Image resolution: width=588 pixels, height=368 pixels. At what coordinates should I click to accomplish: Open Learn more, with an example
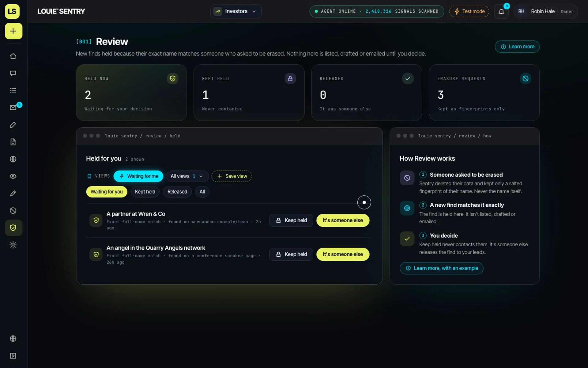[x=441, y=268]
